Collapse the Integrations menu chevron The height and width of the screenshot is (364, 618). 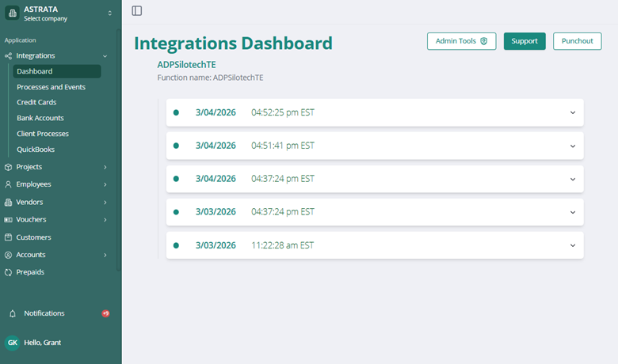(x=105, y=56)
